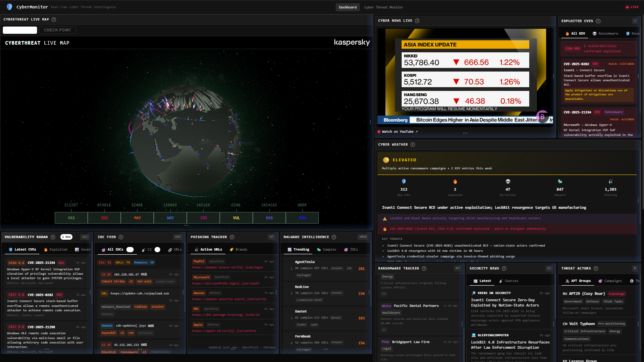The width and height of the screenshot is (644, 362).
Task: Click the Malware bug icon in Cyber Weather
Action: tap(560, 181)
